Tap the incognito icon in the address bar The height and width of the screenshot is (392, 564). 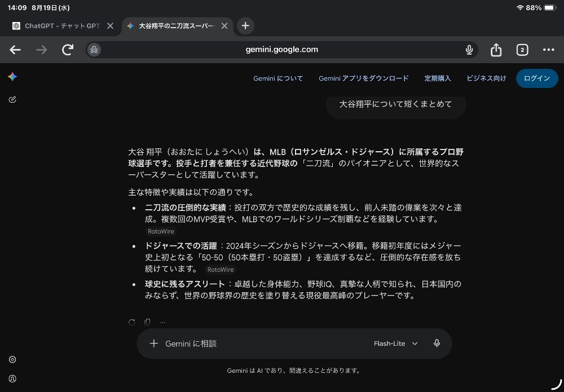94,50
